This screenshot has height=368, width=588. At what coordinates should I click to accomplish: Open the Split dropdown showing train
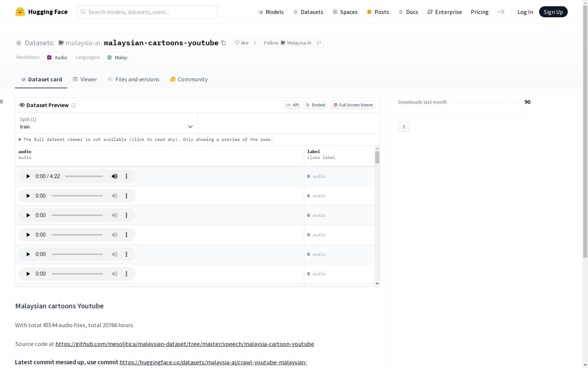click(107, 123)
